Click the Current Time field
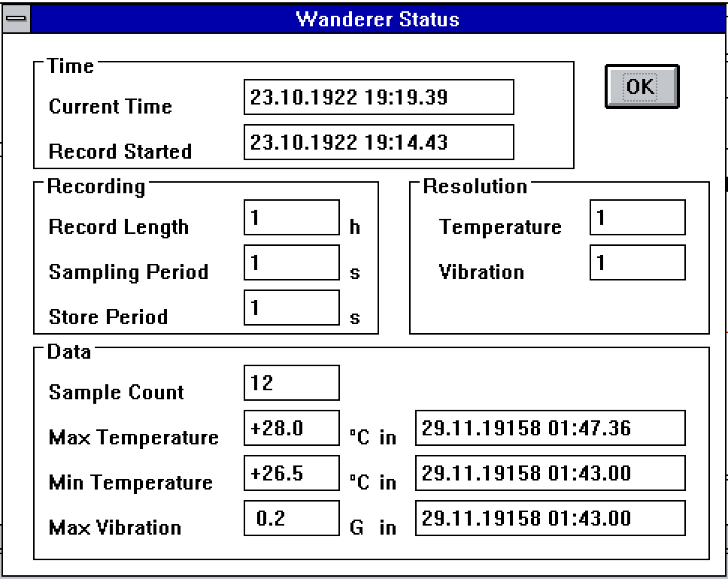 (x=378, y=96)
